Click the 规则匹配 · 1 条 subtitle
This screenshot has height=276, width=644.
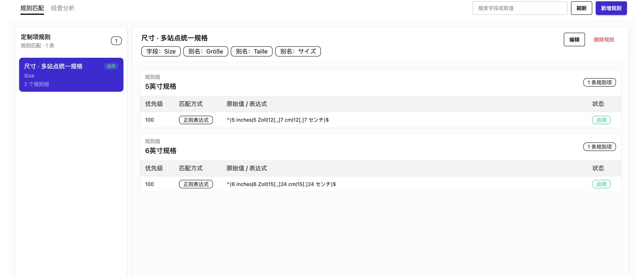click(x=38, y=46)
